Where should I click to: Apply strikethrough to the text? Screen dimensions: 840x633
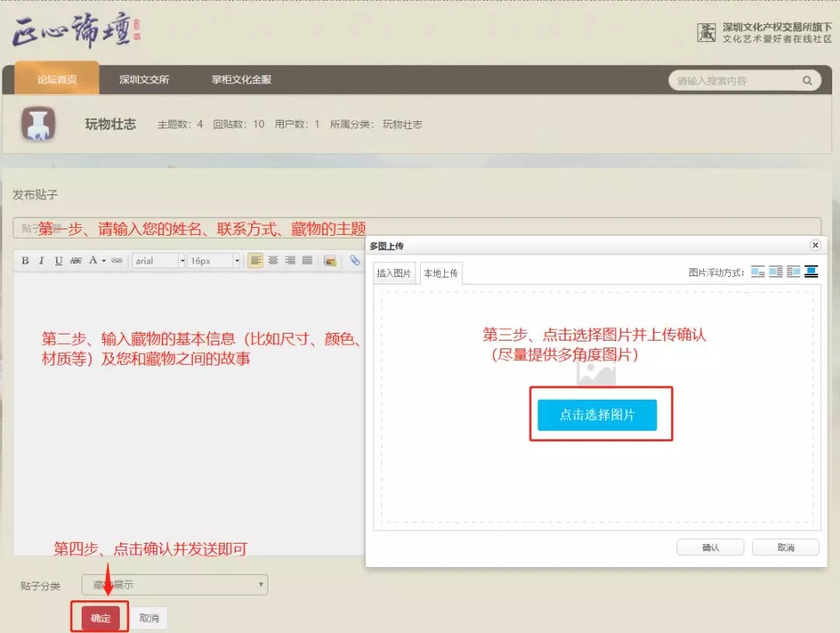(75, 261)
